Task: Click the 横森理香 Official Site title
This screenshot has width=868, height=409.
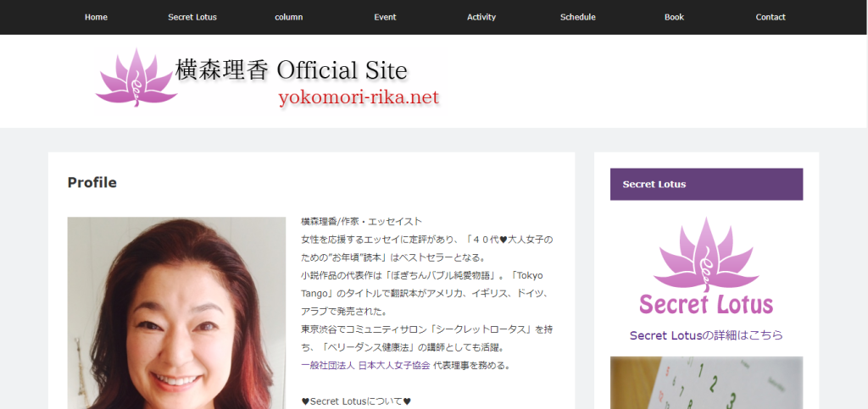Action: (291, 69)
